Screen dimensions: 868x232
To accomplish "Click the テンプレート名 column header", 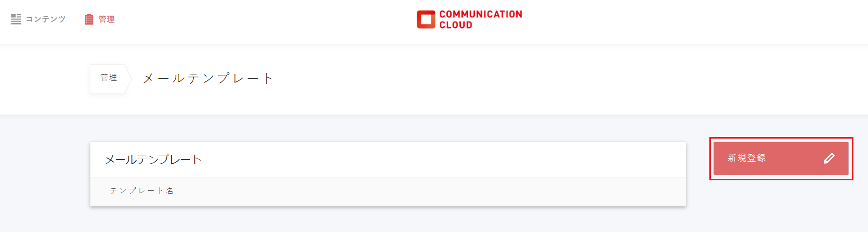I will point(142,191).
